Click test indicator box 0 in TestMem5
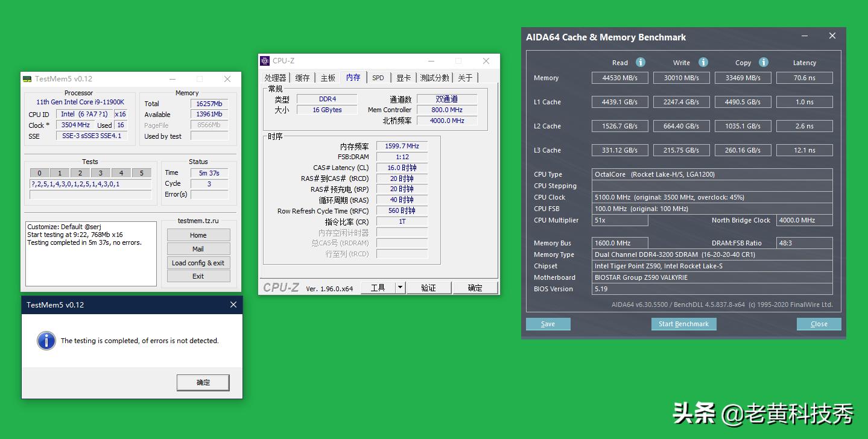 tap(40, 173)
